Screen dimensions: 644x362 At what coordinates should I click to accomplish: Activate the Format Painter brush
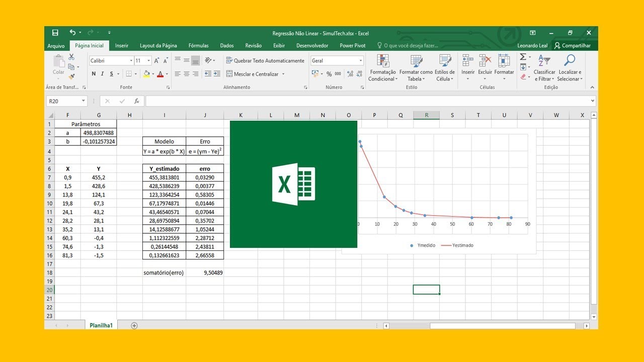click(71, 76)
